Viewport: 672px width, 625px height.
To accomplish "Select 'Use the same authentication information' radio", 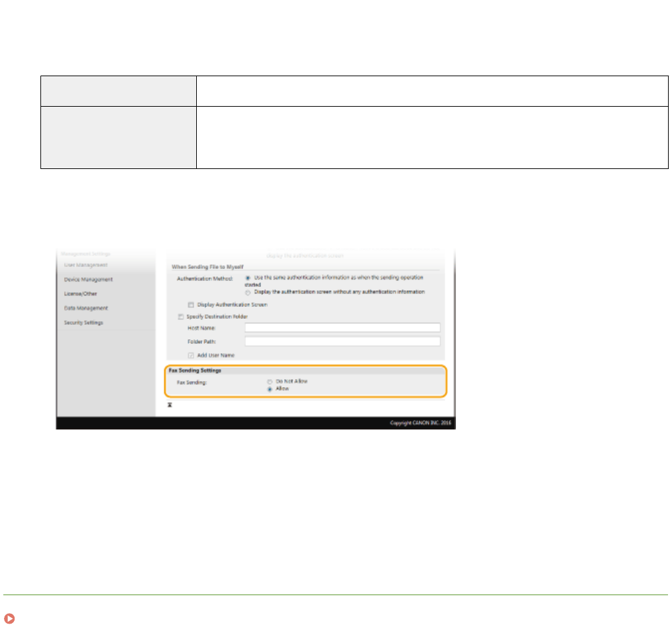I will tap(248, 278).
